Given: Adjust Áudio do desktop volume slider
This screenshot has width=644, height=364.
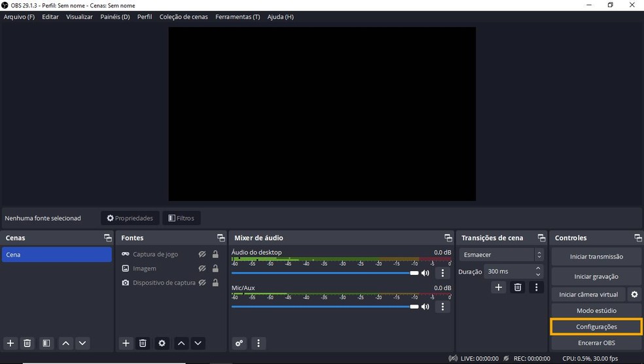Looking at the screenshot, I should pyautogui.click(x=325, y=273).
